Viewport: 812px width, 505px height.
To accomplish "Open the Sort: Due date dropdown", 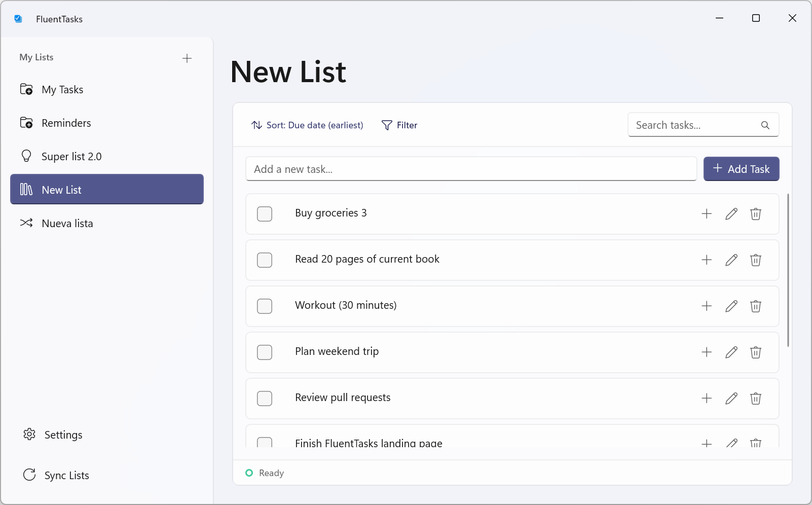I will click(307, 125).
